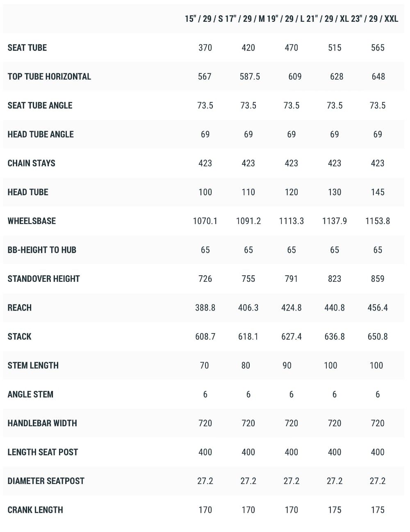Select the HEAD TUBE ANGLE label
Image resolution: width=410 pixels, height=532 pixels.
41,134
